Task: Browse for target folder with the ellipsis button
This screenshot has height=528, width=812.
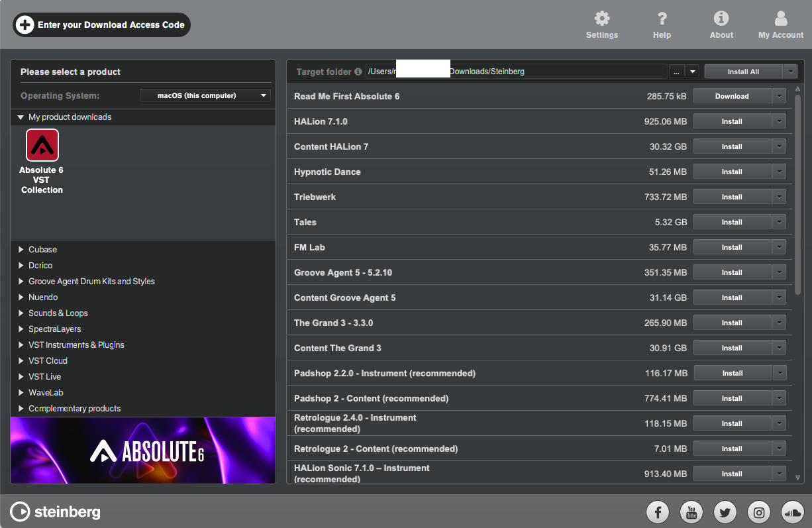Action: [x=676, y=72]
